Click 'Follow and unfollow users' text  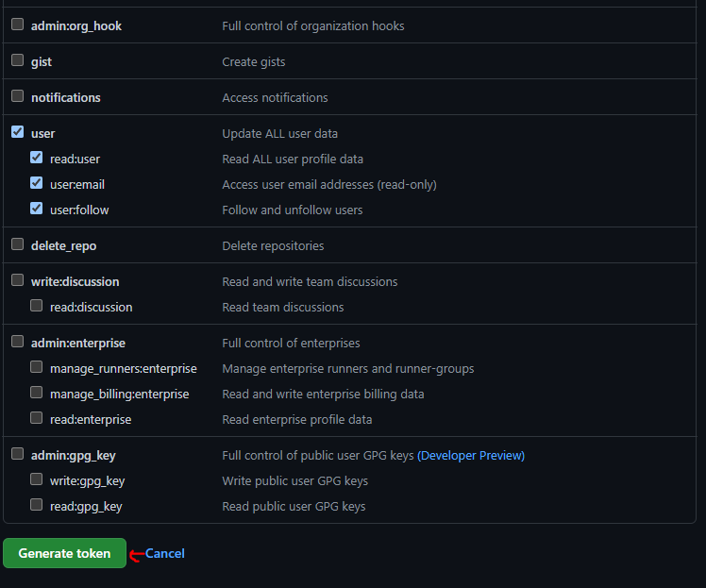293,210
